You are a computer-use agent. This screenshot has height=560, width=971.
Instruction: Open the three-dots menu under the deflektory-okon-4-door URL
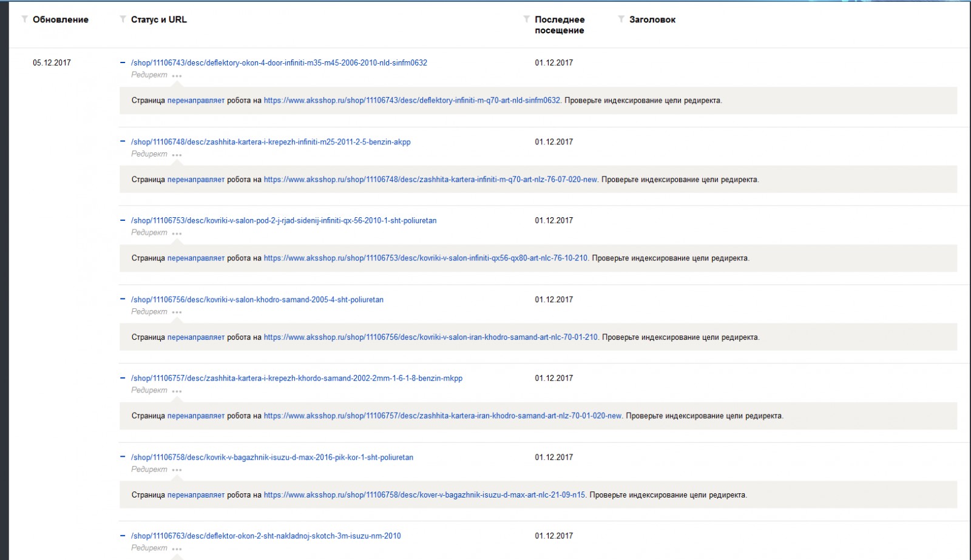tap(177, 76)
